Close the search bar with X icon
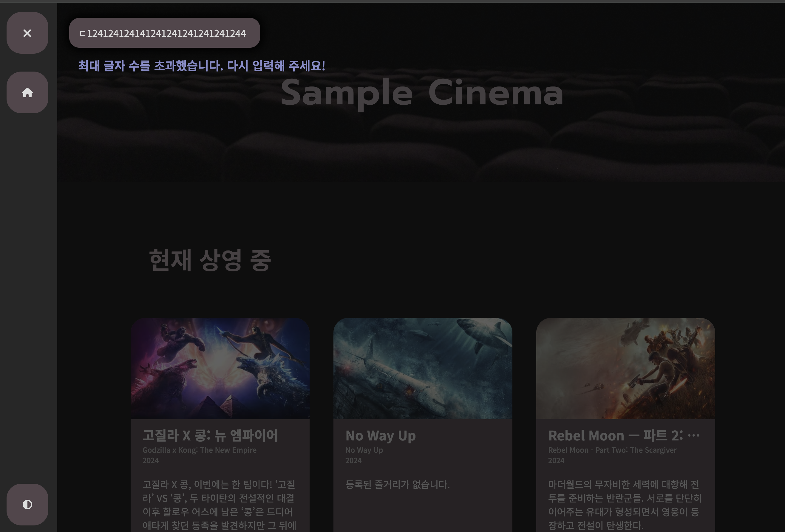The width and height of the screenshot is (785, 532). pos(27,33)
